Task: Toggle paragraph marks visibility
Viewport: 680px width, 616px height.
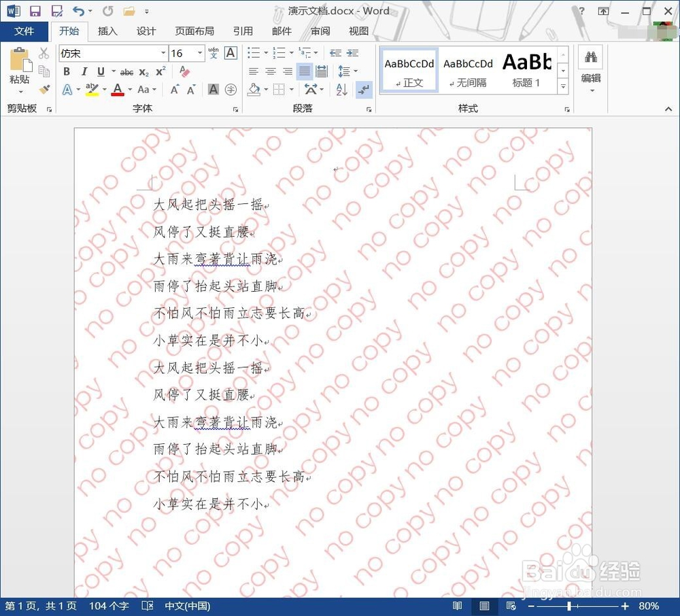Action: click(x=364, y=89)
